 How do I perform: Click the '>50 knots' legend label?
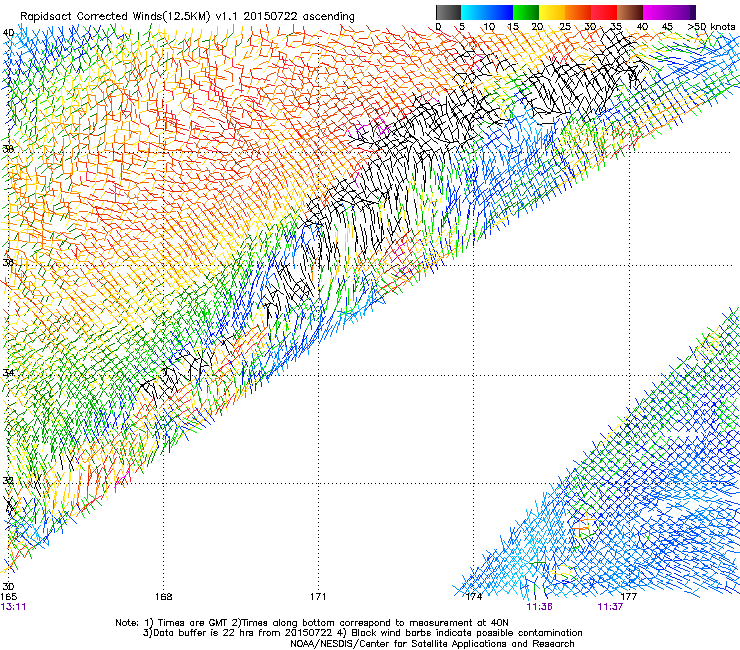point(711,27)
